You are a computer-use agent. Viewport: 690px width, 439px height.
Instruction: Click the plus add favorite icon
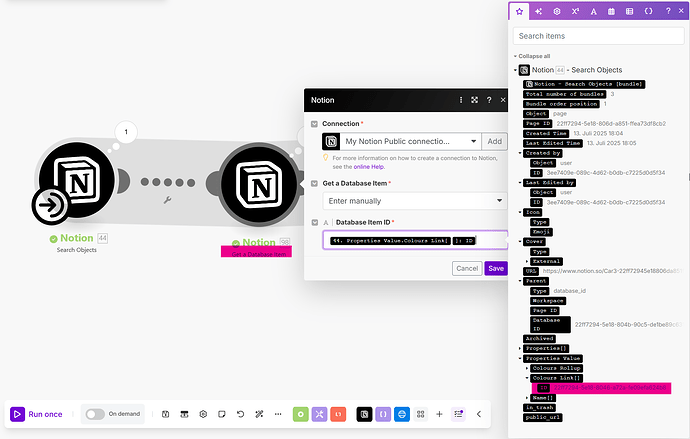click(439, 414)
